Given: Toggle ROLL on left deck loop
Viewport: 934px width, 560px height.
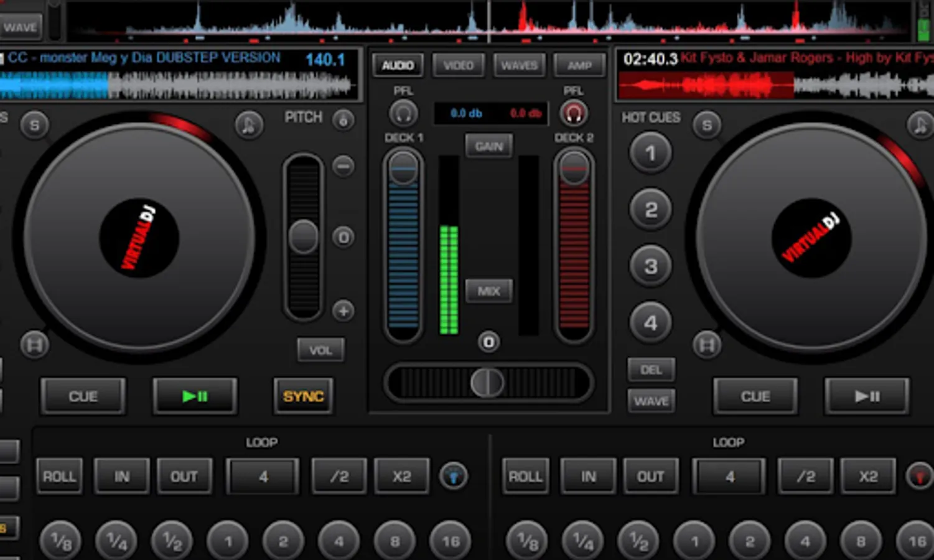Looking at the screenshot, I should tap(59, 477).
